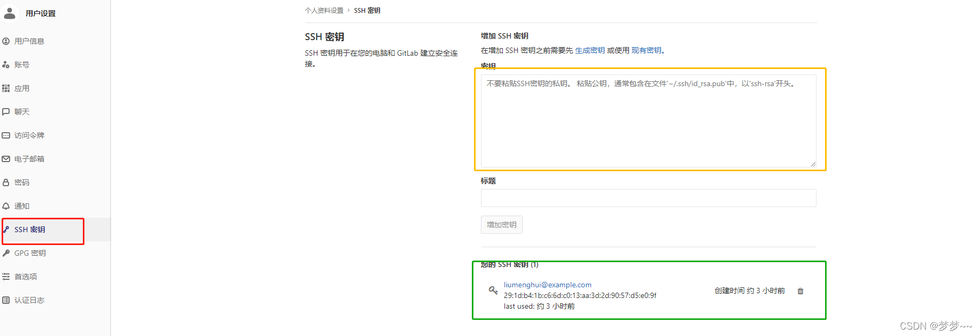This screenshot has width=980, height=336.
Task: Click SSH 密钥 breadcrumb item
Action: (x=367, y=11)
